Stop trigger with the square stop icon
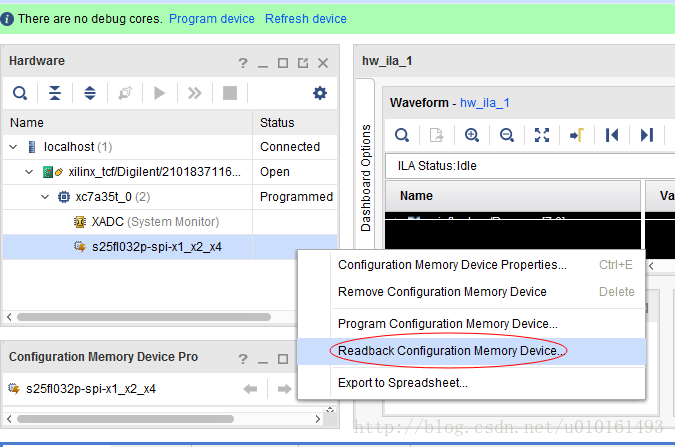The height and width of the screenshot is (447, 675). click(x=229, y=93)
